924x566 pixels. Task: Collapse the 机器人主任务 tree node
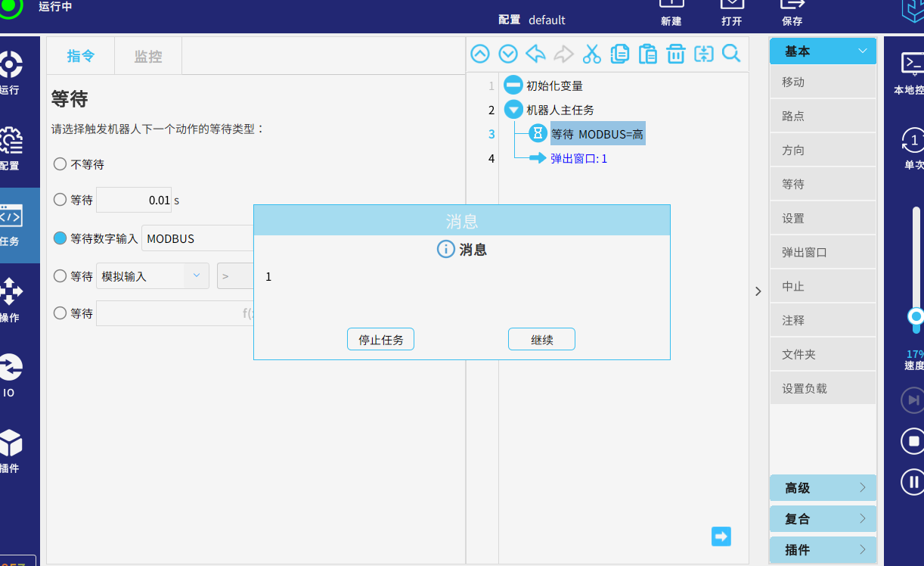pos(513,110)
